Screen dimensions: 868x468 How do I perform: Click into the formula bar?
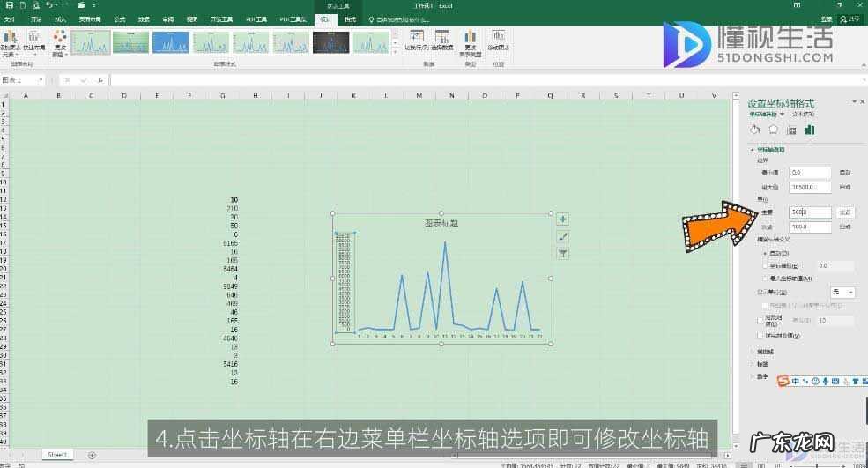coord(487,80)
